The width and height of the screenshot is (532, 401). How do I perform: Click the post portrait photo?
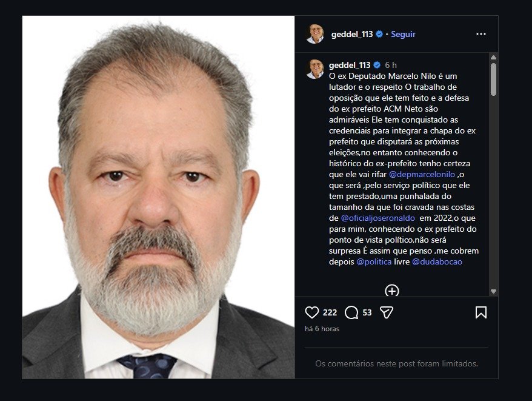click(159, 197)
